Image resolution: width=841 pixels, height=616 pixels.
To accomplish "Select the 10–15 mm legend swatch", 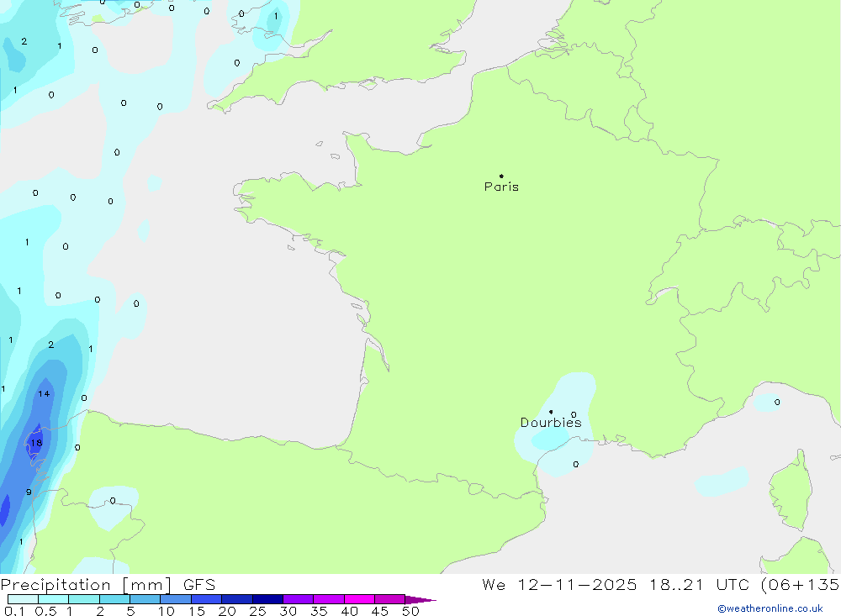I will pyautogui.click(x=176, y=599).
